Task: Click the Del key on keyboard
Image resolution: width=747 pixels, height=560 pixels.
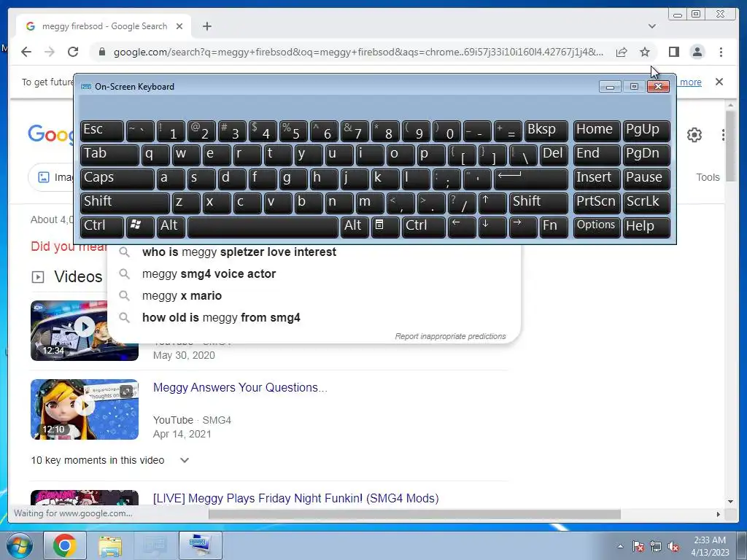Action: tap(554, 155)
